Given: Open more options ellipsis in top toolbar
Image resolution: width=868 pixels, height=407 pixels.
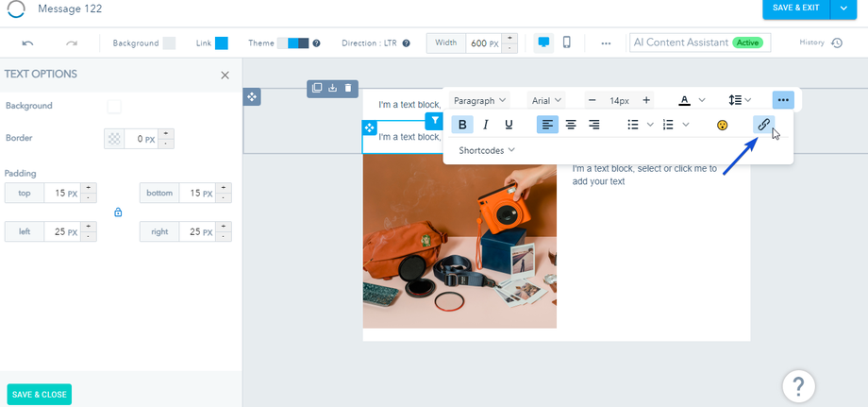Looking at the screenshot, I should [x=606, y=43].
